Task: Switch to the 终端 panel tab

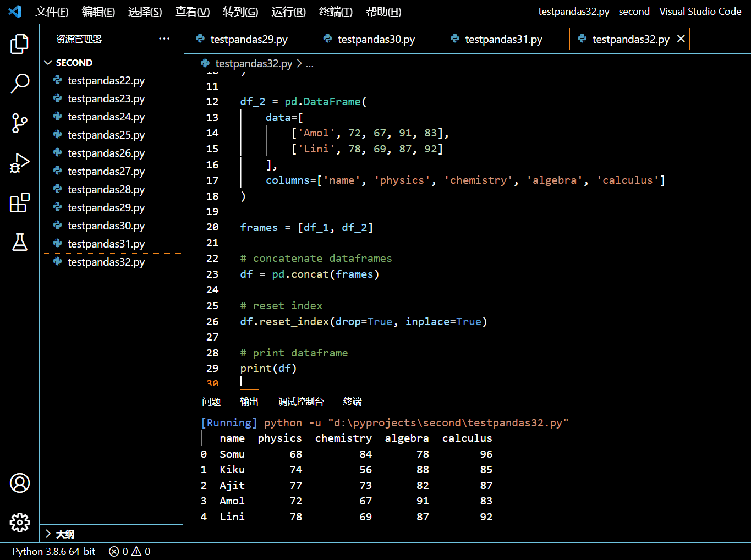Action: (352, 402)
